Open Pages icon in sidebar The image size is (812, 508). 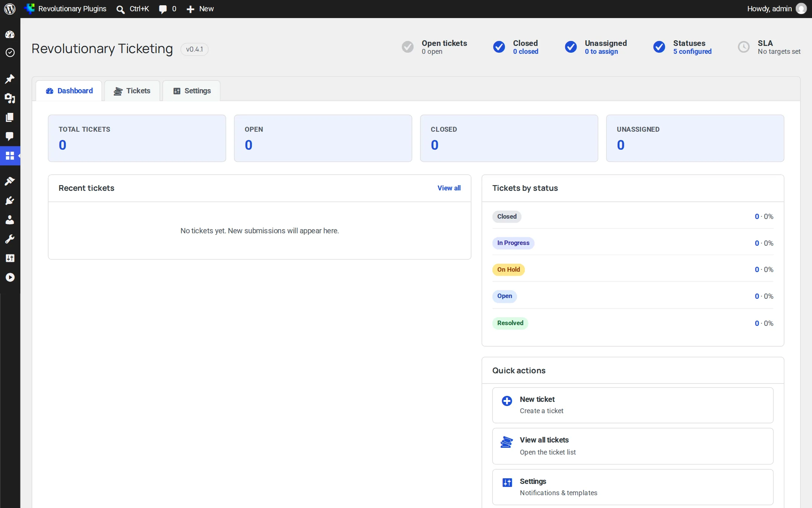10,117
